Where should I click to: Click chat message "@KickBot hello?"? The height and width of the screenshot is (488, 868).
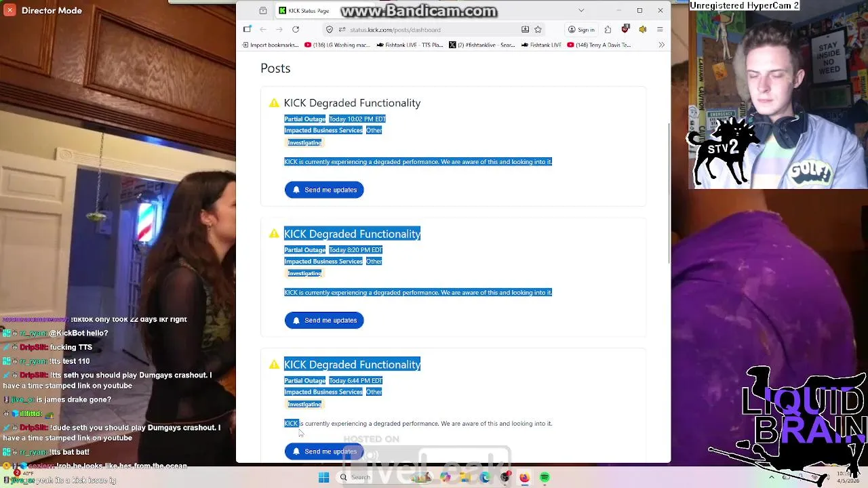coord(79,333)
